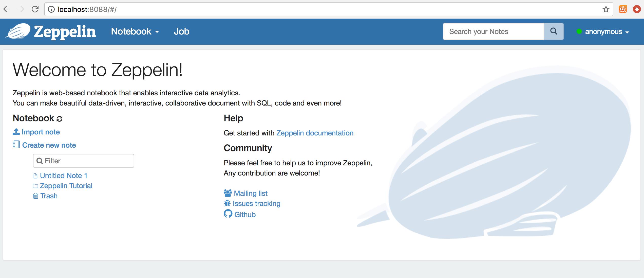
Task: Focus the Filter notes input
Action: pos(84,161)
